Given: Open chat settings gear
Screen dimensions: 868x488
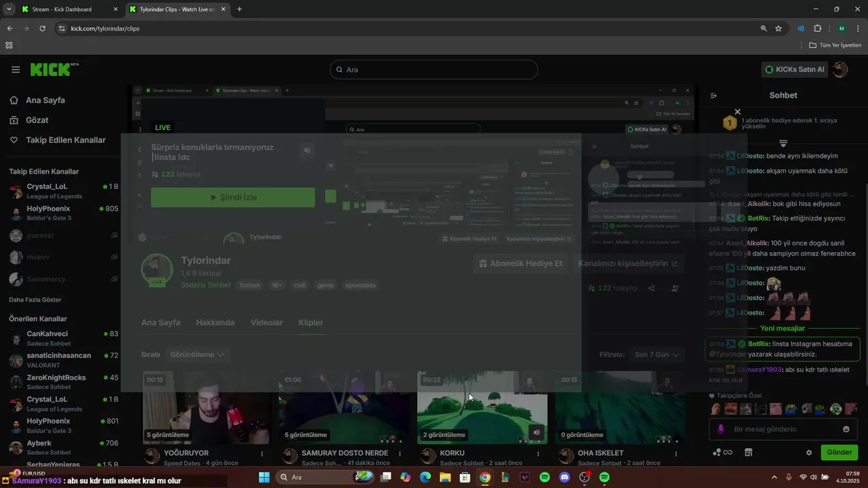Looking at the screenshot, I should pyautogui.click(x=809, y=453).
